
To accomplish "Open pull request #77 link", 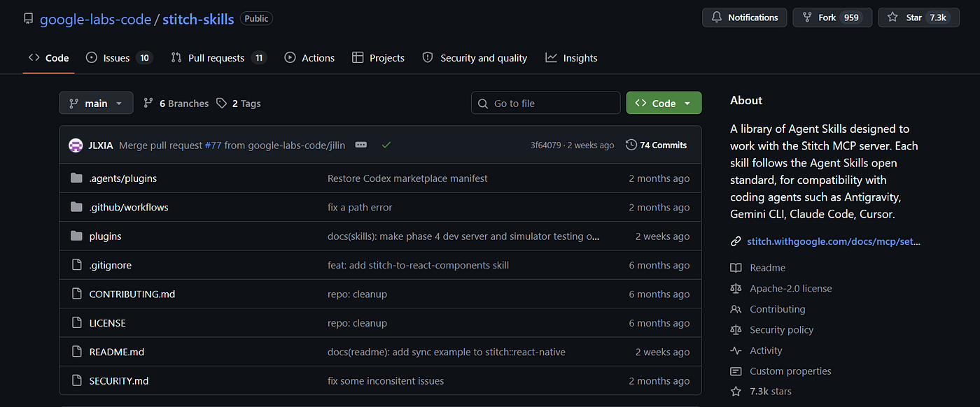I will [x=213, y=145].
